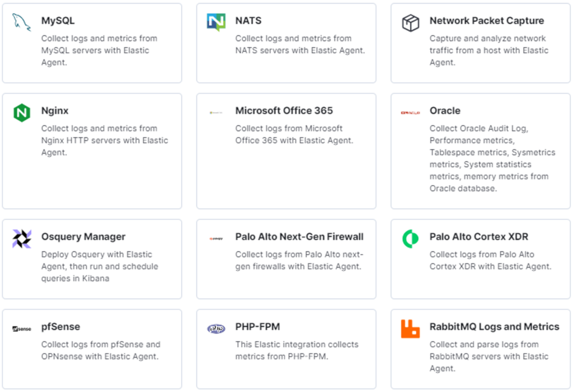This screenshot has width=573, height=392.
Task: Open the NATS integration title
Action: point(248,21)
